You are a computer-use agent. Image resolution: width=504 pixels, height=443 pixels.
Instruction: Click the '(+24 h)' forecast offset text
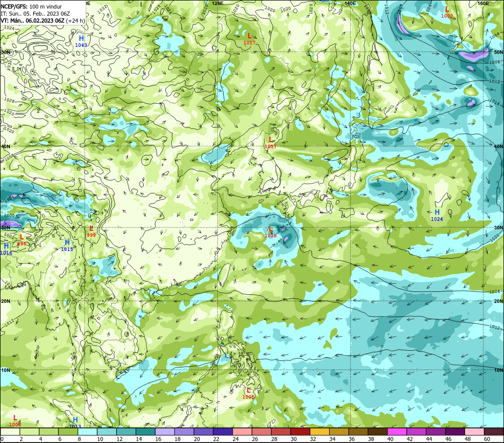pyautogui.click(x=76, y=21)
